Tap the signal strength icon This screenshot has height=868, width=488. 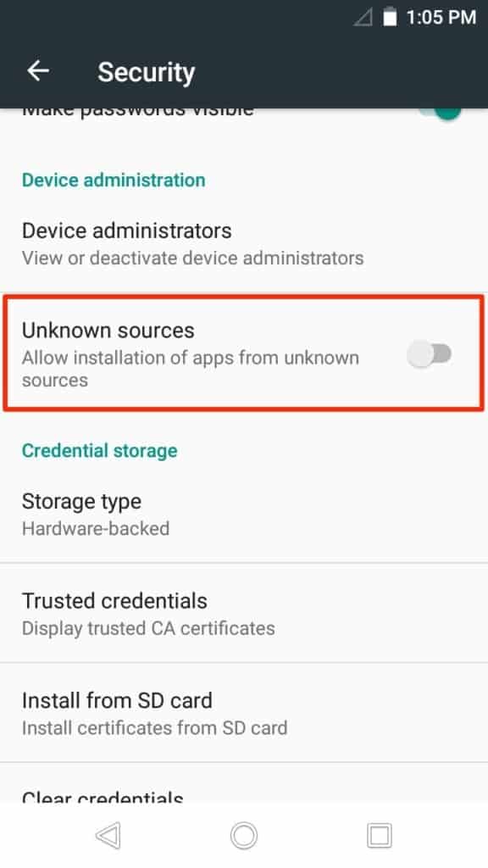pyautogui.click(x=364, y=16)
